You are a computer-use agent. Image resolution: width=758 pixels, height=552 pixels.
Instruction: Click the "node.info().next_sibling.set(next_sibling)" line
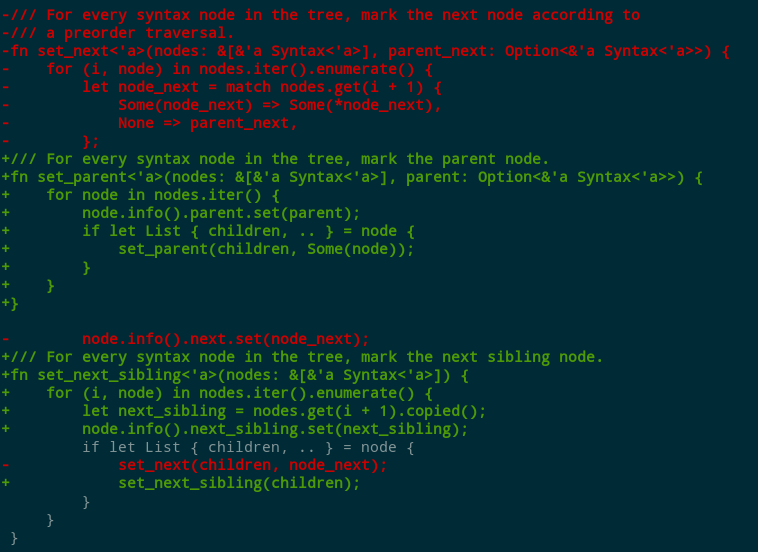274,429
